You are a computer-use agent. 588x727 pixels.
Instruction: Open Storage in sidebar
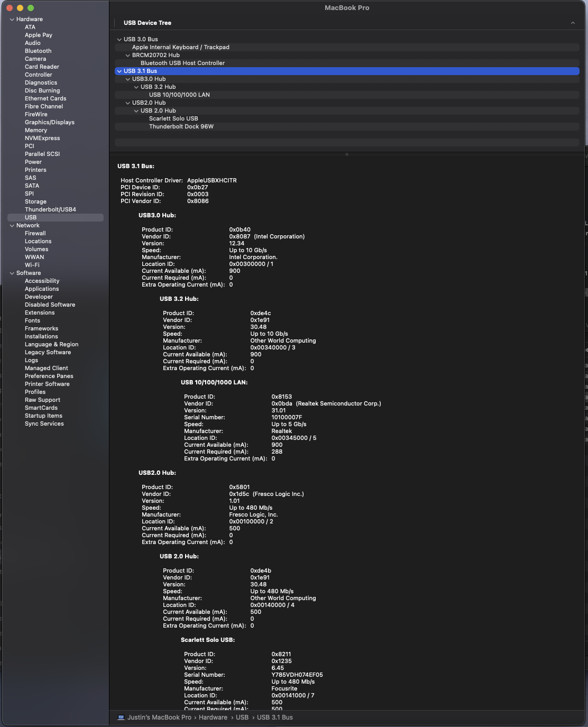35,202
